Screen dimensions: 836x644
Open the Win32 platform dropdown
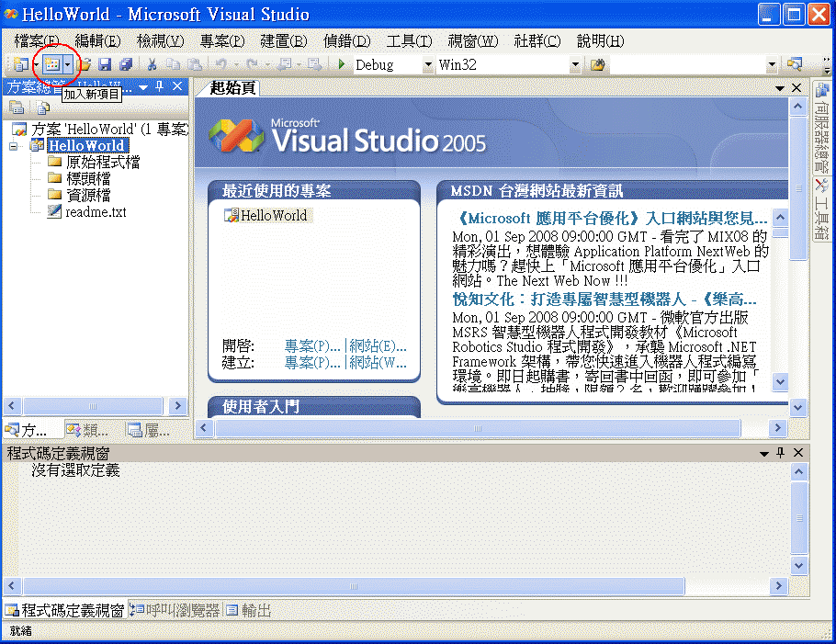tap(575, 64)
